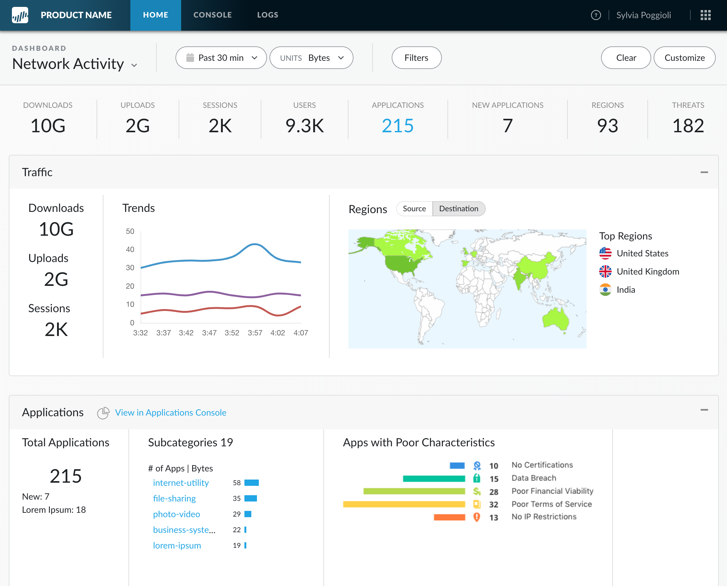This screenshot has height=588, width=727.
Task: Open View in Applications Console link
Action: [x=171, y=412]
